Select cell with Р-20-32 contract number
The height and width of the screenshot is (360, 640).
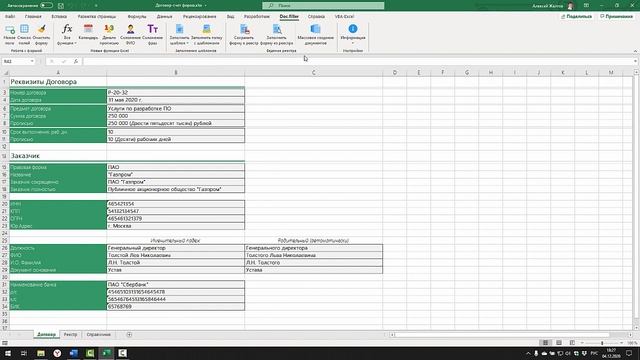point(176,93)
